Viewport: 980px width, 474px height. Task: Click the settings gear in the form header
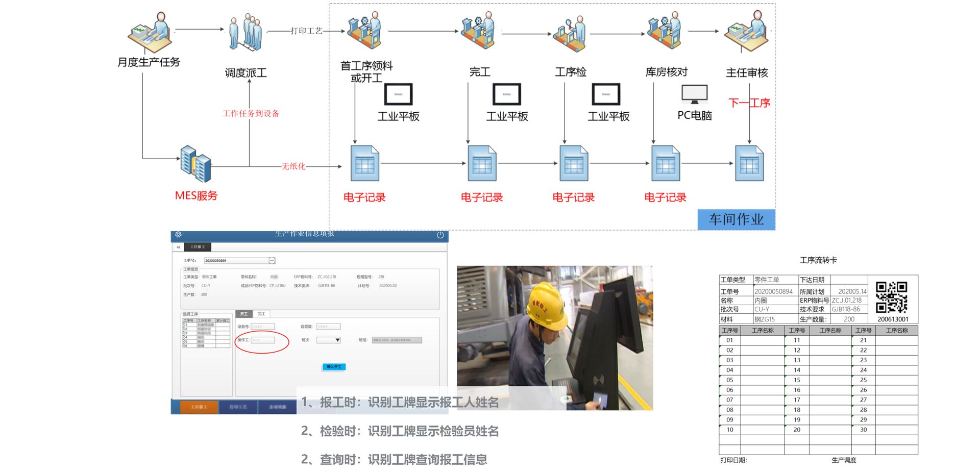point(178,235)
